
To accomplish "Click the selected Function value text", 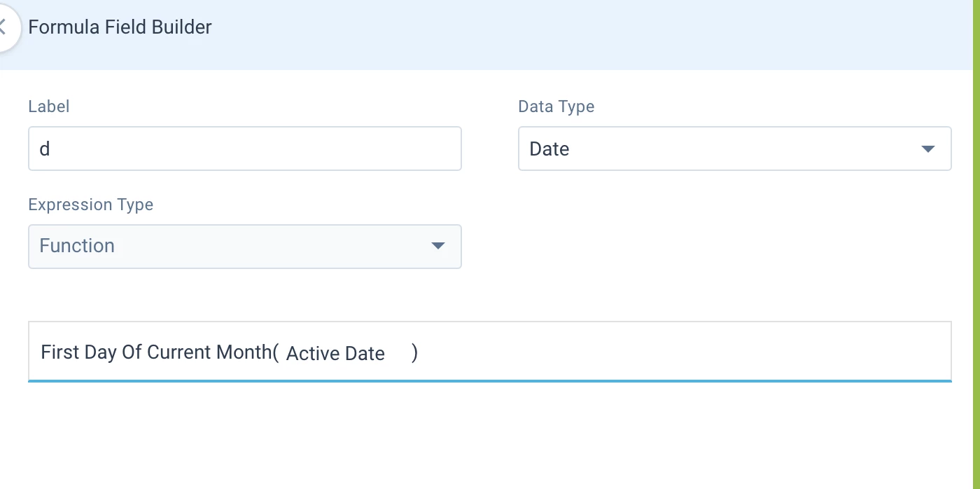I will 77,246.
